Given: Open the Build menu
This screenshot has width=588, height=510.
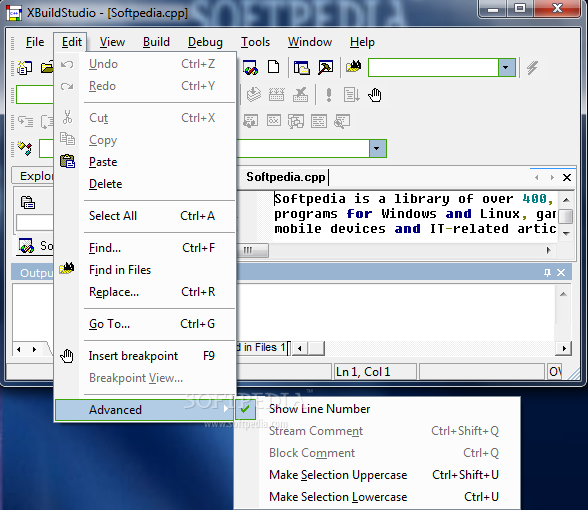Looking at the screenshot, I should pos(156,42).
